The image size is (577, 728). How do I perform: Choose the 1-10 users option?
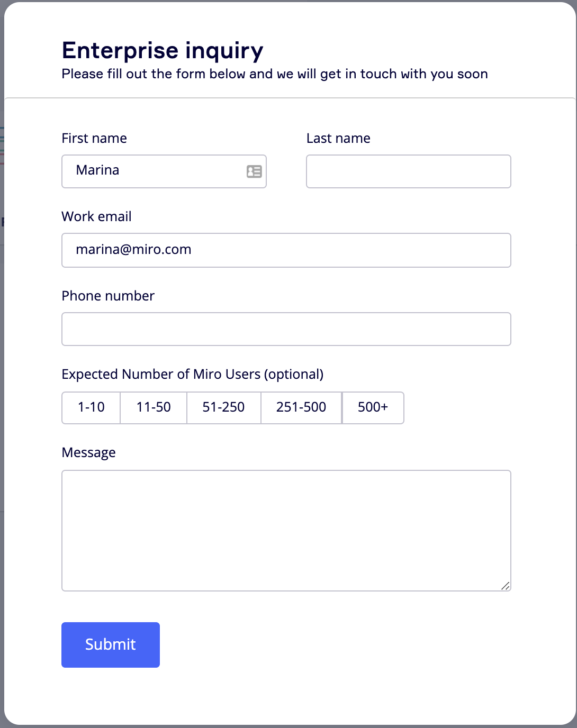pyautogui.click(x=91, y=407)
